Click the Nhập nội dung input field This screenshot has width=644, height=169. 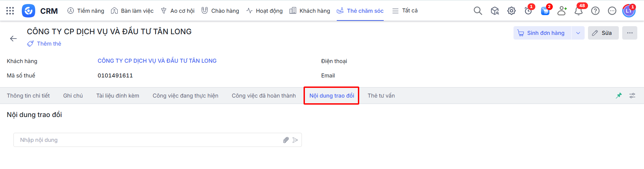(148, 140)
